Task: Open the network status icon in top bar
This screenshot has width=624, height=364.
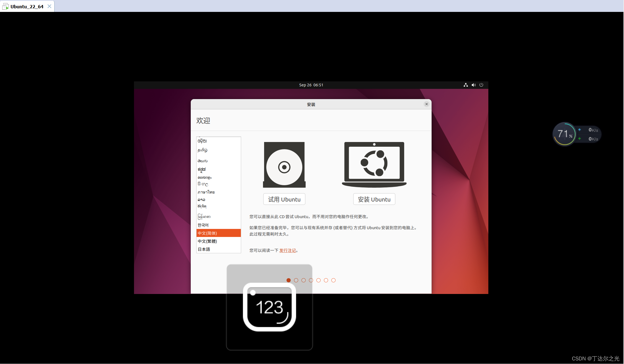Action: (466, 85)
